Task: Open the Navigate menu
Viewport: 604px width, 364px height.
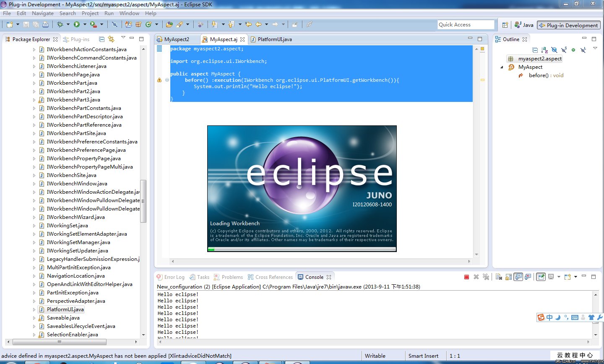Action: tap(42, 13)
